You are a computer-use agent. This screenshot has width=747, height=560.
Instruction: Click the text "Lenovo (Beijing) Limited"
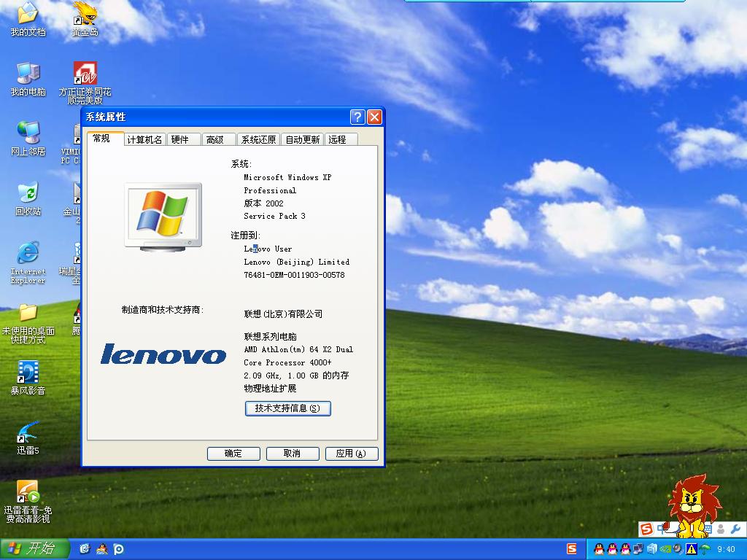tap(296, 262)
